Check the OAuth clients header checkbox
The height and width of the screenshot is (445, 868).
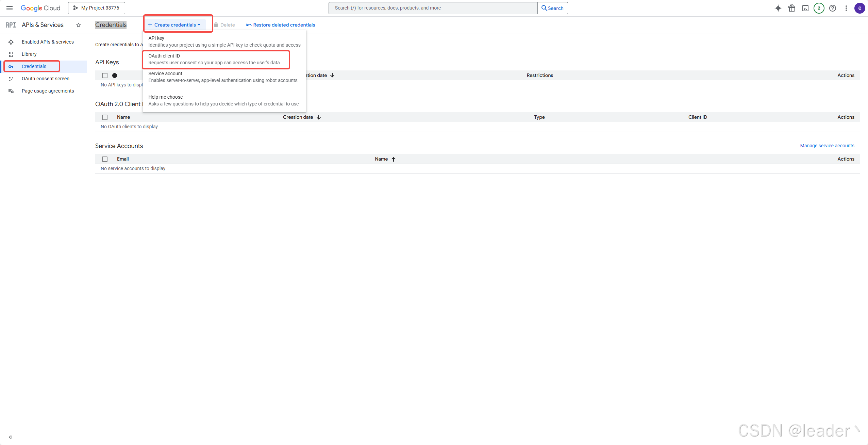tap(105, 117)
